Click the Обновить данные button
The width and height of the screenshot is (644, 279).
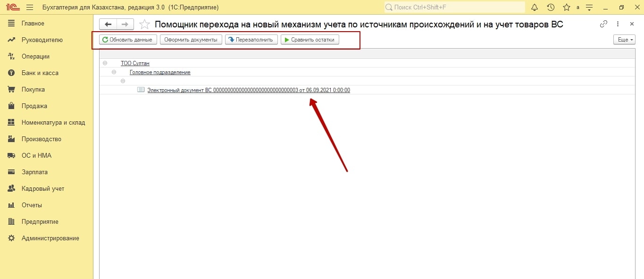(x=127, y=40)
